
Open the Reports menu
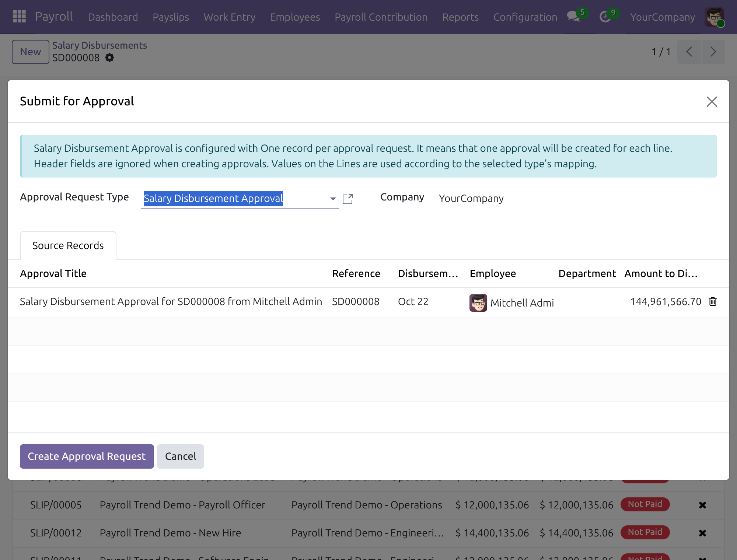pyautogui.click(x=460, y=17)
